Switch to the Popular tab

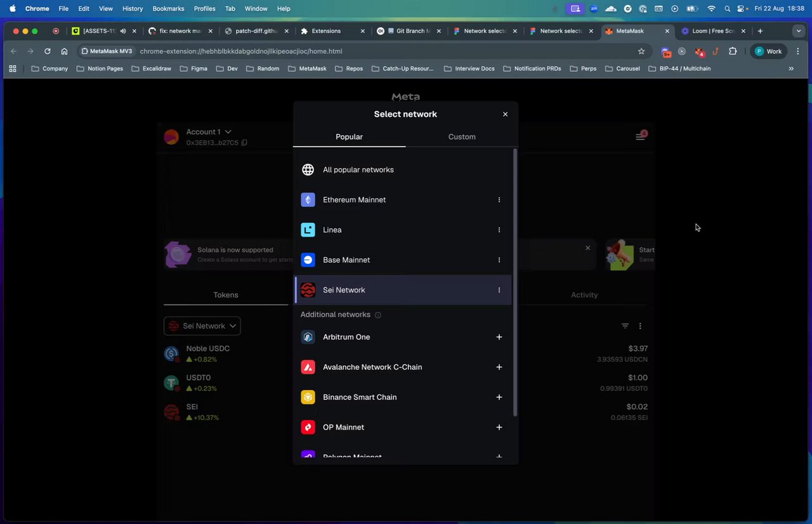click(349, 136)
